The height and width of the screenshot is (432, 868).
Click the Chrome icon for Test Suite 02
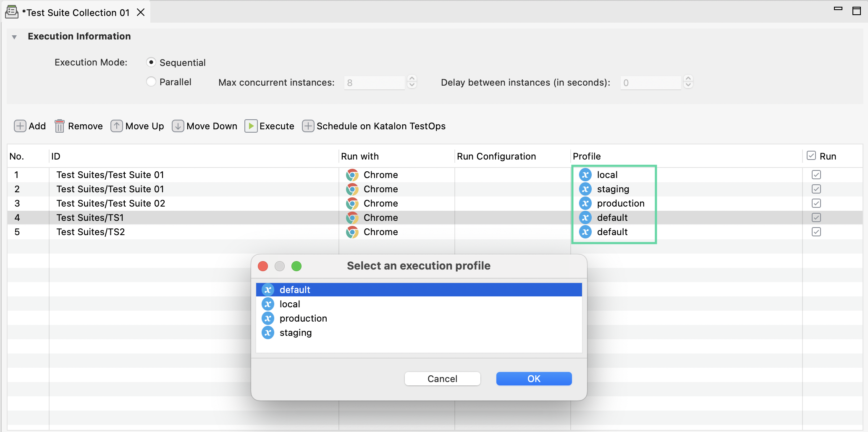[x=352, y=203]
